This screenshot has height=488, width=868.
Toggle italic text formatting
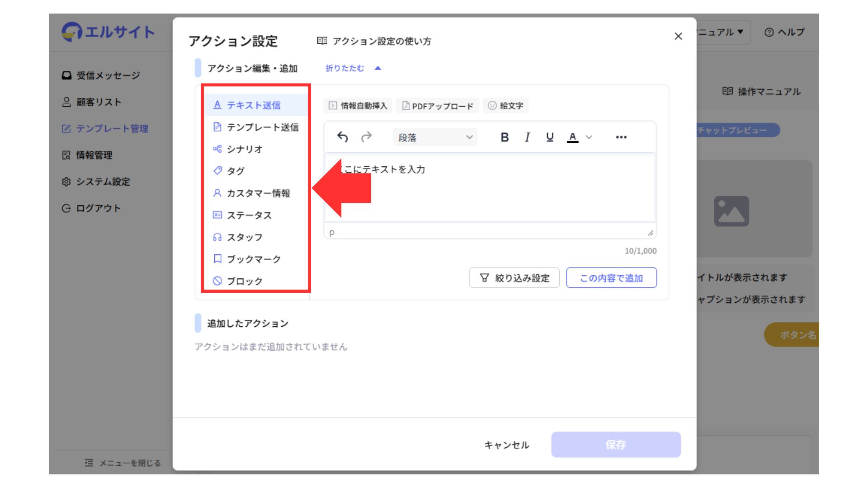tap(527, 137)
